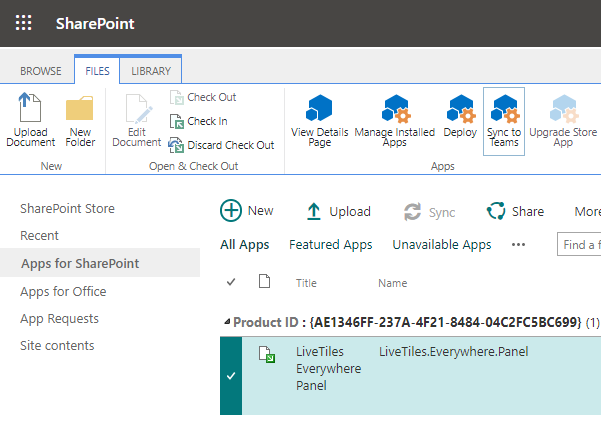This screenshot has height=429, width=601.
Task: Focus the Find a file search box
Action: tap(579, 244)
